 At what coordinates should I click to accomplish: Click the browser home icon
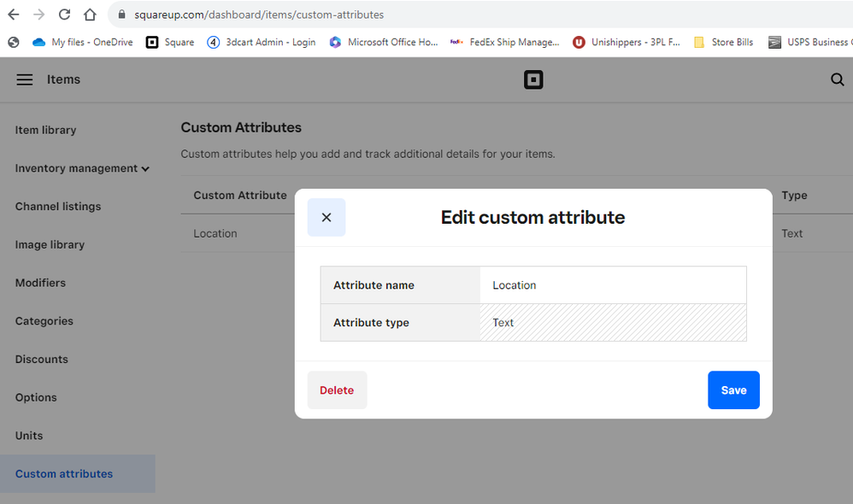[91, 14]
